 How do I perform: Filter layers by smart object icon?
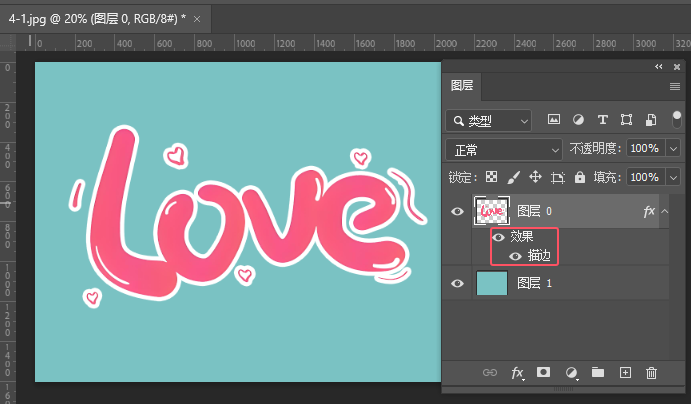tap(651, 120)
